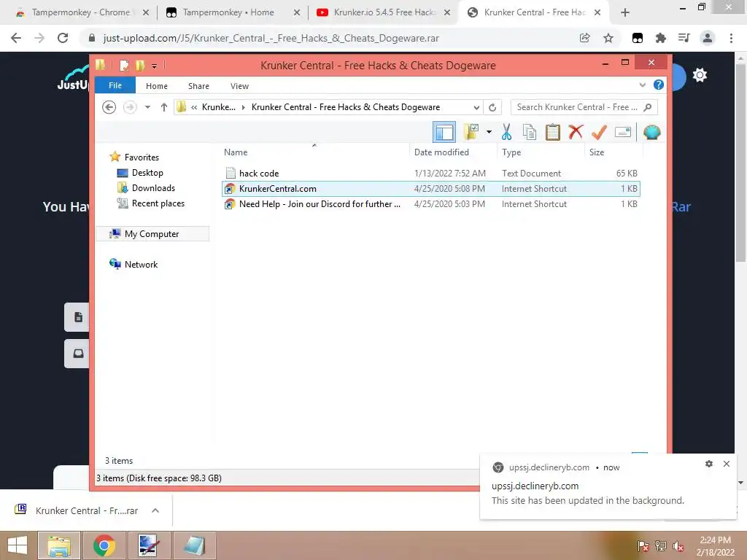Screen dimensions: 747x560
Task: Open Chrome from the taskbar
Action: pos(104,545)
